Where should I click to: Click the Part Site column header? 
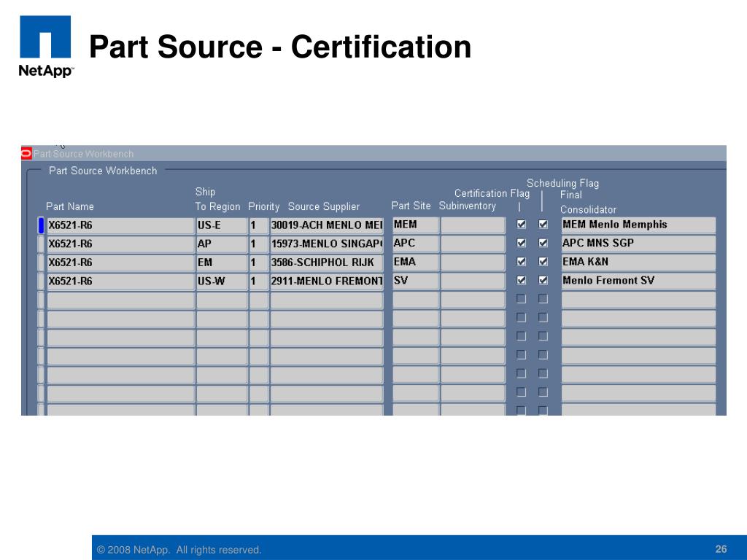coord(411,206)
